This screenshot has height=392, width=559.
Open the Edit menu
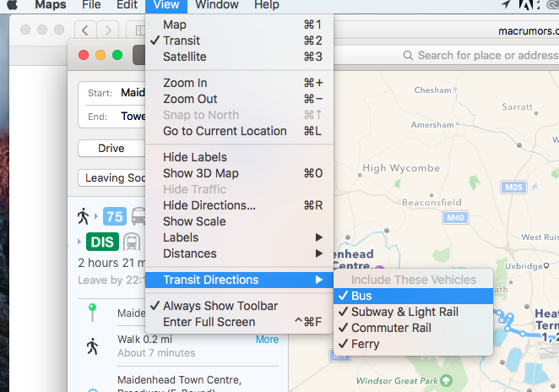[127, 4]
